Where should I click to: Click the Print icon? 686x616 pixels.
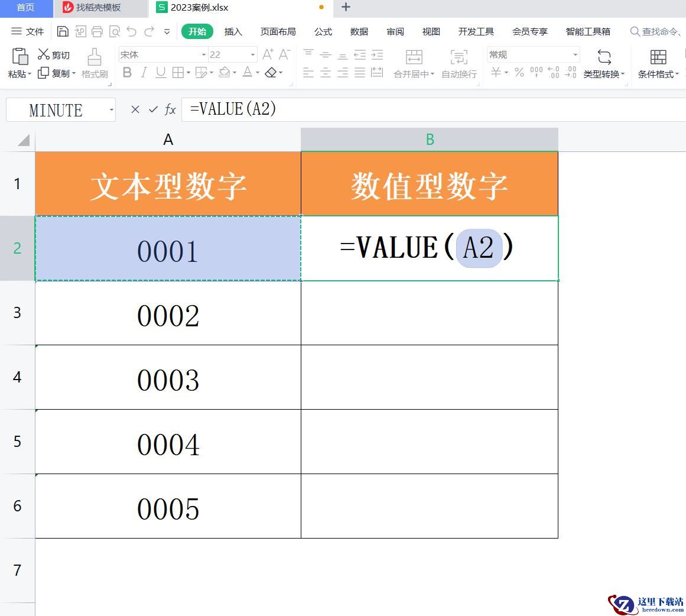[97, 31]
